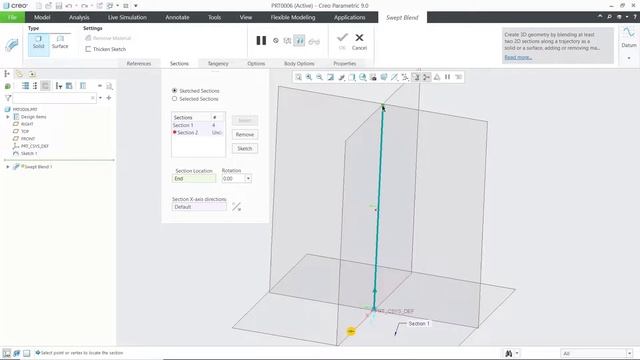
Task: Select Selected Sections radio button
Action: coord(175,99)
